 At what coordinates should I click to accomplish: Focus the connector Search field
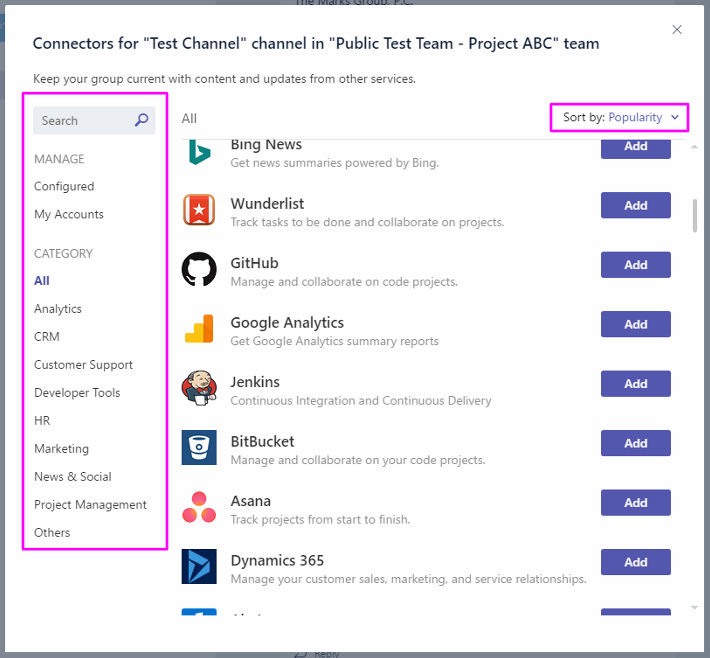(x=94, y=120)
